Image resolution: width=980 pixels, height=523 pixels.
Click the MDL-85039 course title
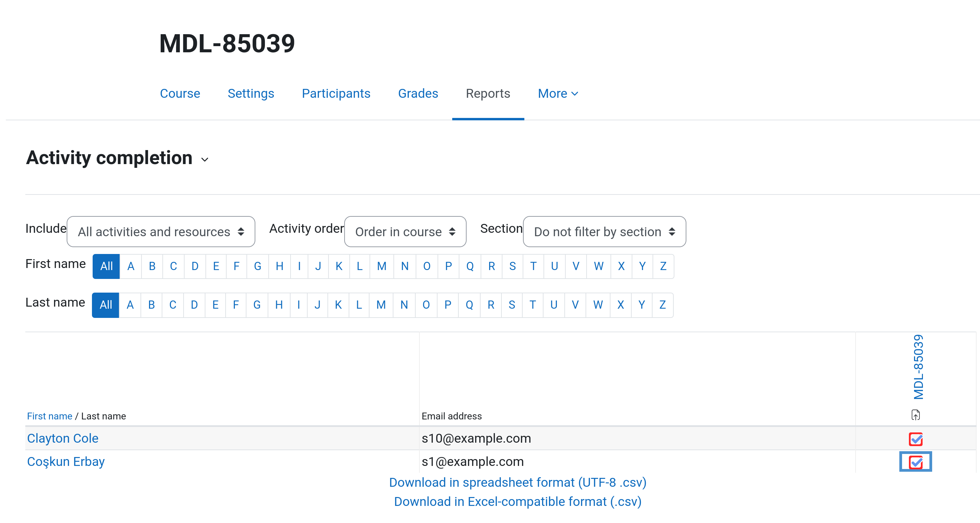click(x=227, y=43)
